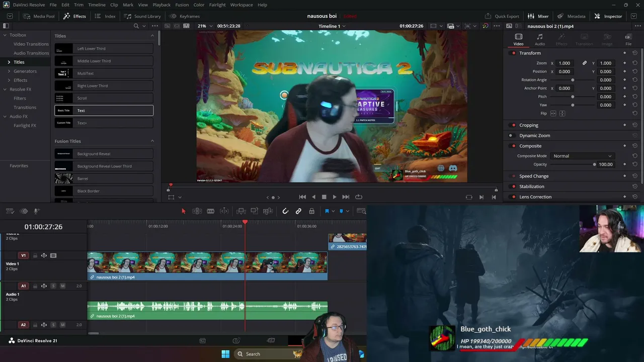Toggle the Inspector panel
This screenshot has width=644, height=362.
pyautogui.click(x=608, y=16)
